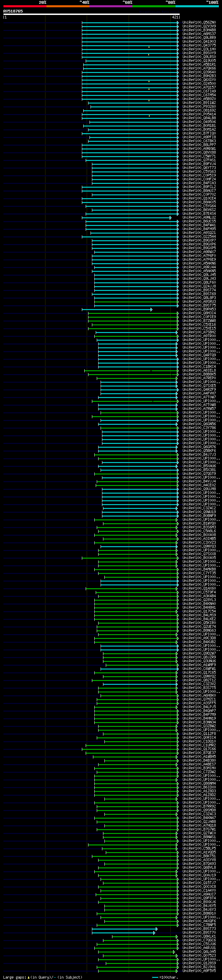Open hit UniRef100_Q56ZN0
The width and height of the screenshot is (222, 980).
click(199, 23)
